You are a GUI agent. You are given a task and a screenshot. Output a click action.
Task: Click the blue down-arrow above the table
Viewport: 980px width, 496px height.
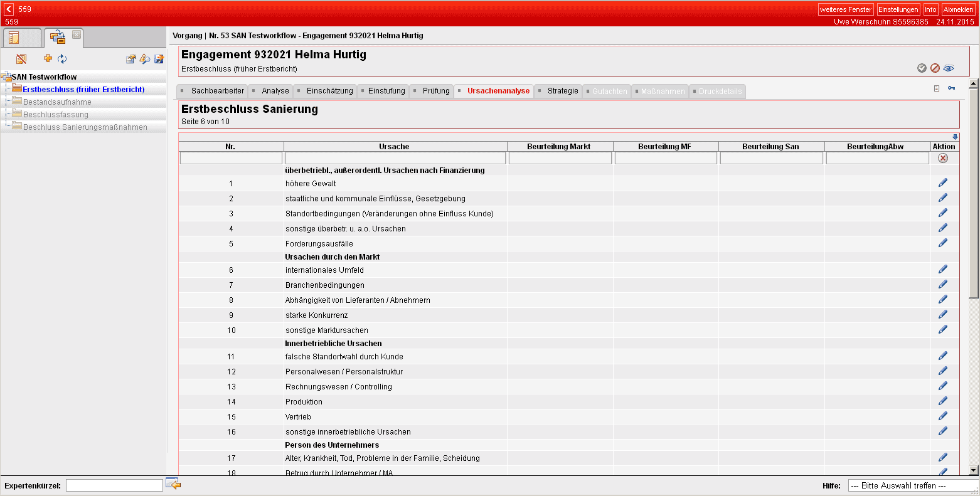pos(955,137)
